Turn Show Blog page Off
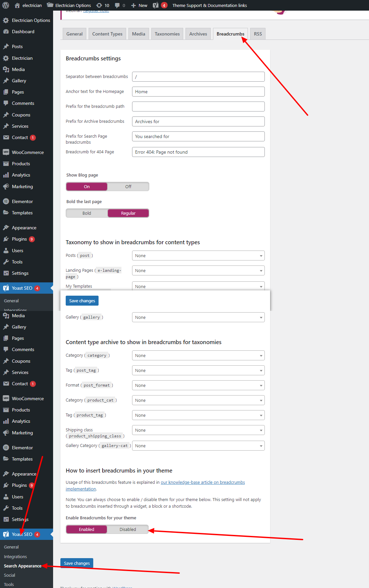 pyautogui.click(x=128, y=187)
